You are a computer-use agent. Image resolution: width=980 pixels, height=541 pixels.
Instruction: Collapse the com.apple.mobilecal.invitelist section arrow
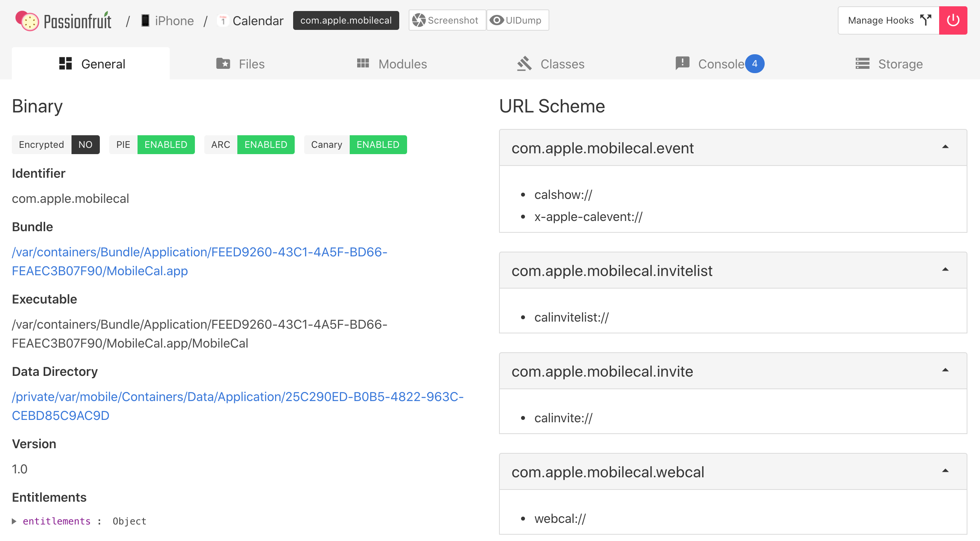coord(945,270)
